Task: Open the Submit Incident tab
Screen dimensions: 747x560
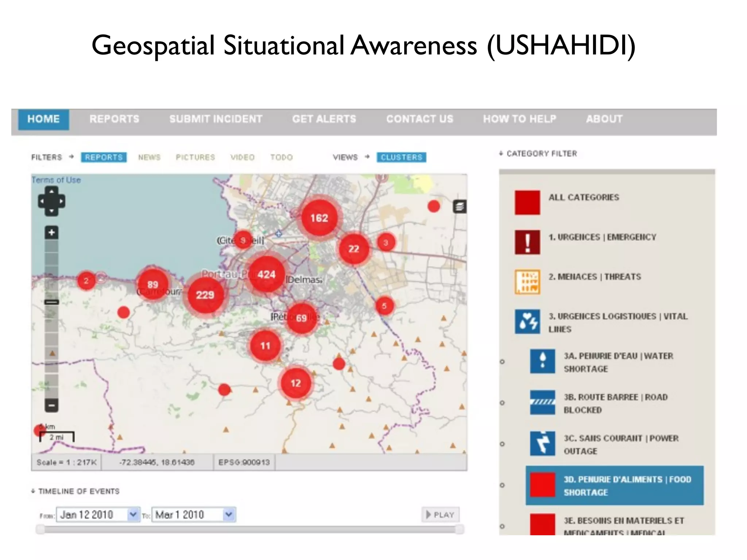Action: (x=216, y=119)
